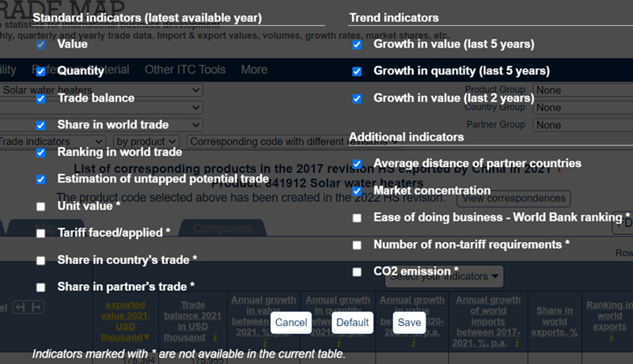Uncheck Growth in value (last 5 years)

click(357, 45)
